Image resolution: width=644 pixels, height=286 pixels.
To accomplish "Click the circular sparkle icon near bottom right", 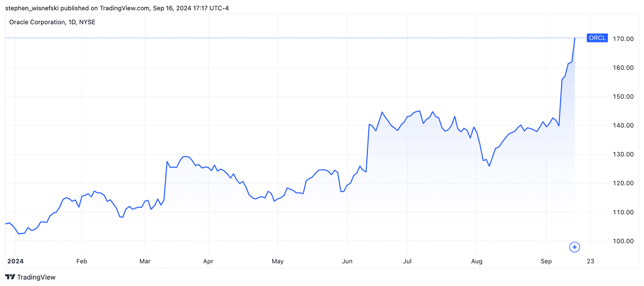I will [575, 247].
